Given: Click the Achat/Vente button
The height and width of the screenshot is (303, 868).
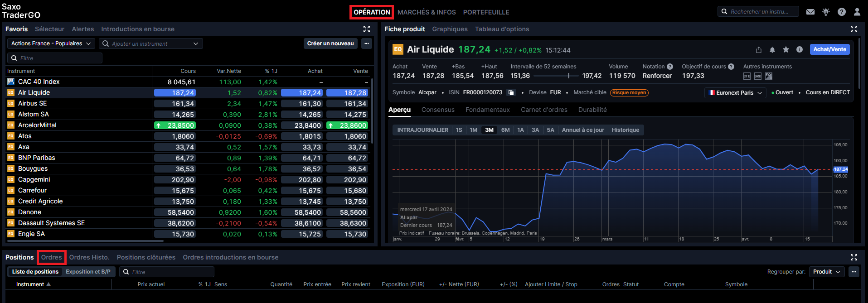Looking at the screenshot, I should tap(829, 49).
